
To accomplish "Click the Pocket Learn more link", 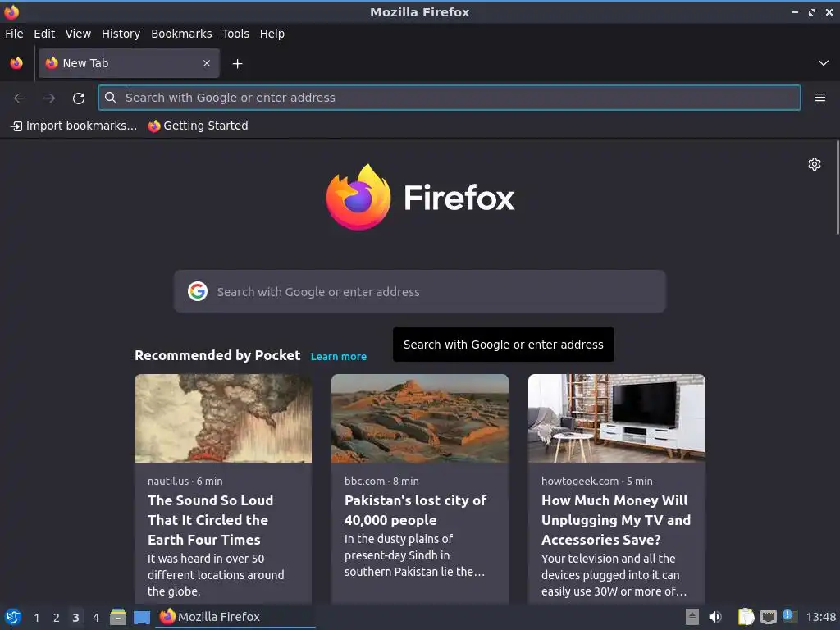I will coord(339,357).
